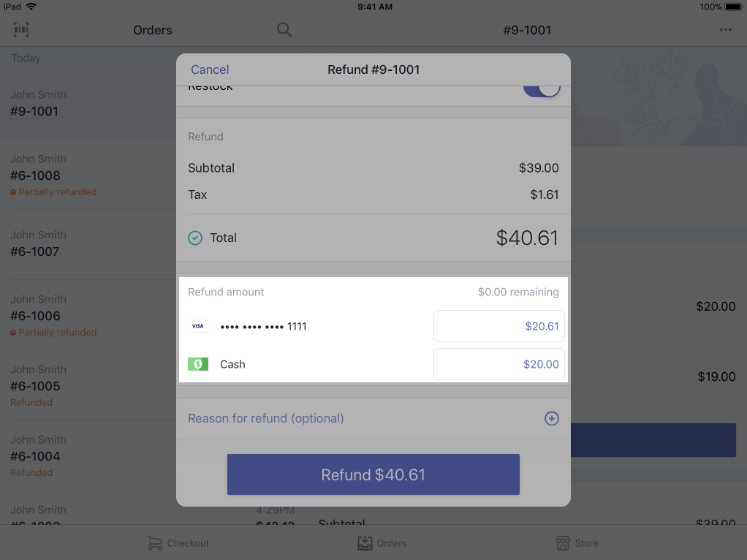This screenshot has width=747, height=560.
Task: Open the orders search magnifier
Action: pos(284,29)
